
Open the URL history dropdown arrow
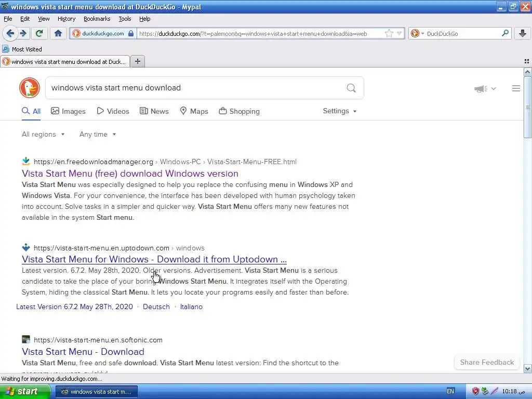(x=400, y=33)
